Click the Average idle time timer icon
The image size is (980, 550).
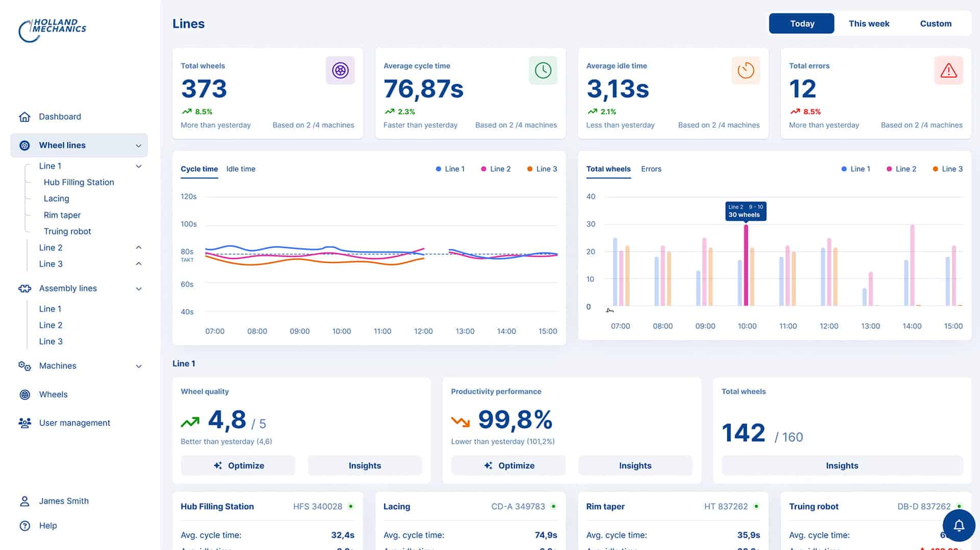746,70
